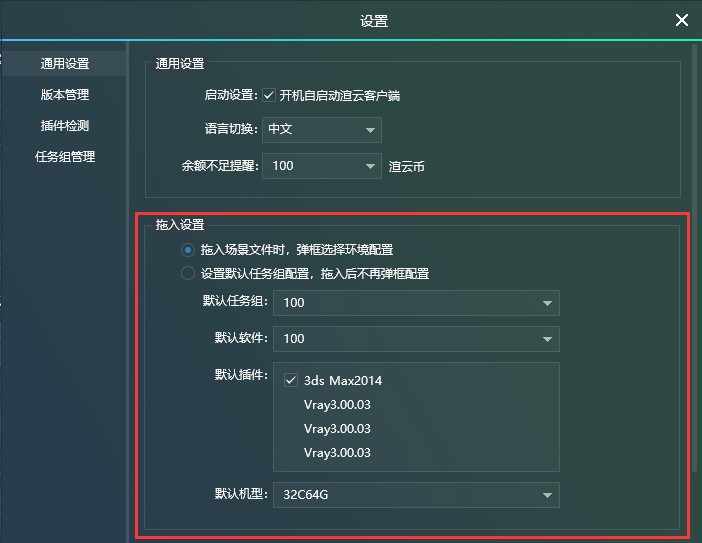Viewport: 702px width, 543px height.
Task: Click the 启动设置 label
Action: (231, 95)
